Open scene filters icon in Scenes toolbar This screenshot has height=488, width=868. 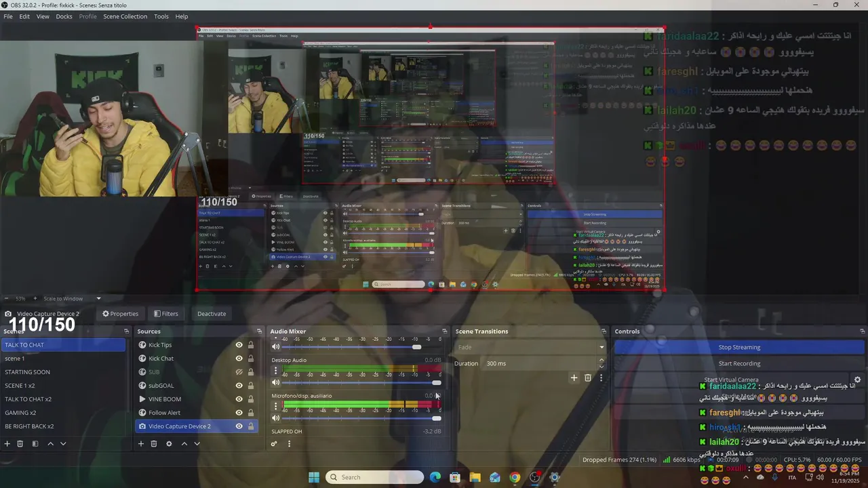(35, 444)
